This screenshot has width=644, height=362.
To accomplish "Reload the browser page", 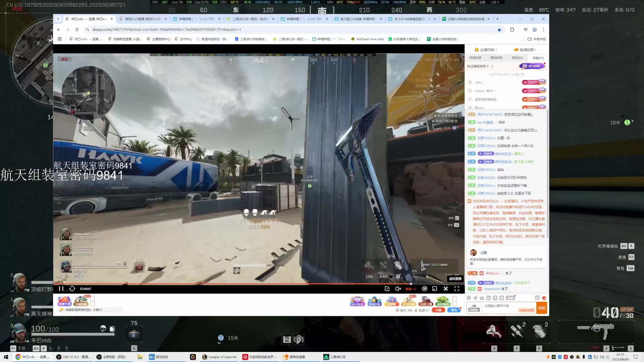I will click(76, 29).
